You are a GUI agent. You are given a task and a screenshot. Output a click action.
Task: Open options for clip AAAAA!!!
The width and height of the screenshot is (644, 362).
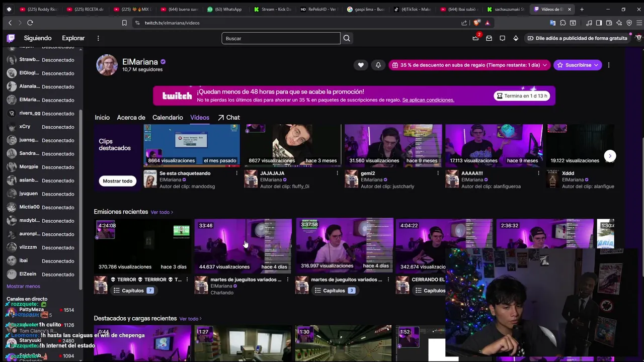tap(538, 173)
